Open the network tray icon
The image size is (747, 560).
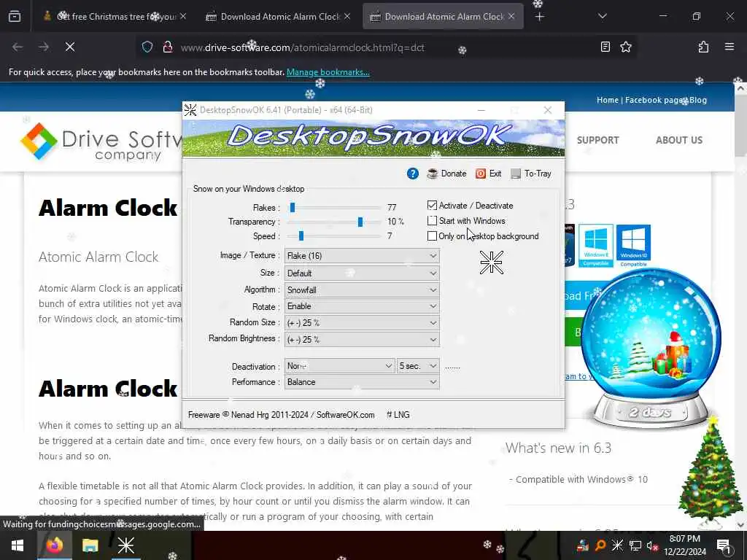coord(635,545)
